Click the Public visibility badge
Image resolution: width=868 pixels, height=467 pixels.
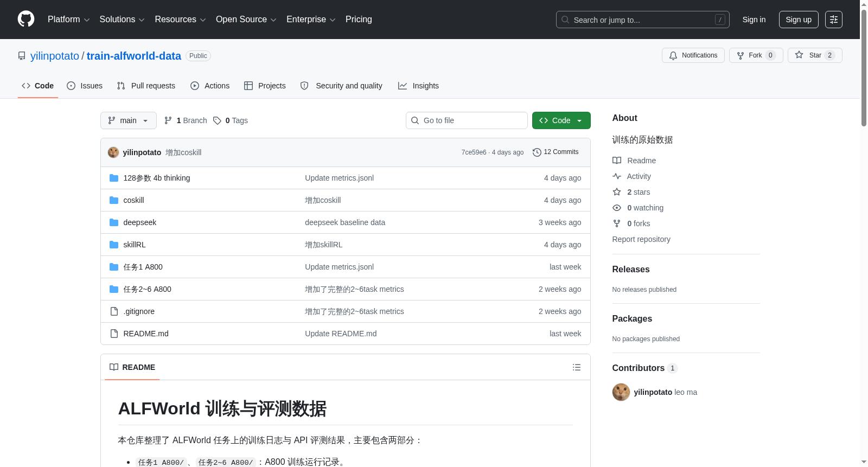(x=198, y=56)
